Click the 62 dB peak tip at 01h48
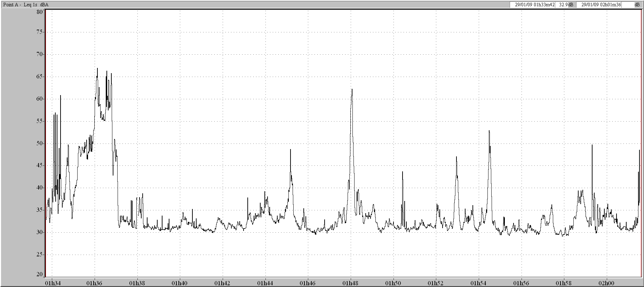 point(352,90)
